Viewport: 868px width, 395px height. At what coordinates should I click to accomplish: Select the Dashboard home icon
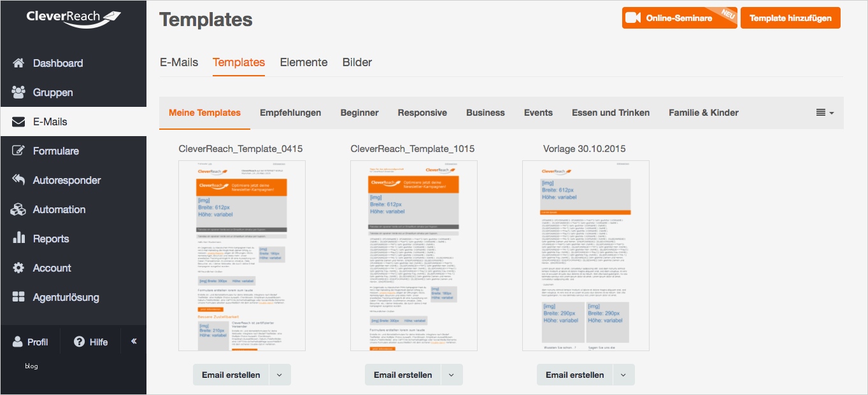pos(18,62)
